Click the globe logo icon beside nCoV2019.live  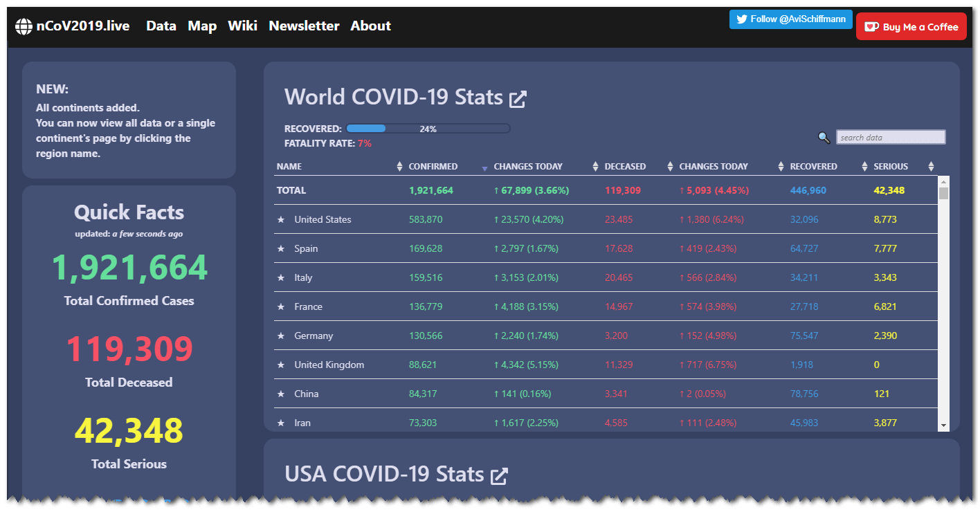click(24, 27)
